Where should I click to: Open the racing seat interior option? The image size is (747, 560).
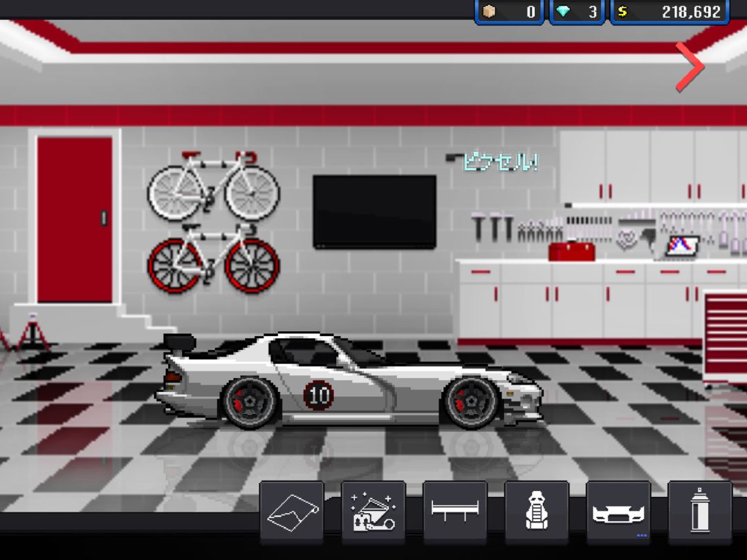(537, 512)
